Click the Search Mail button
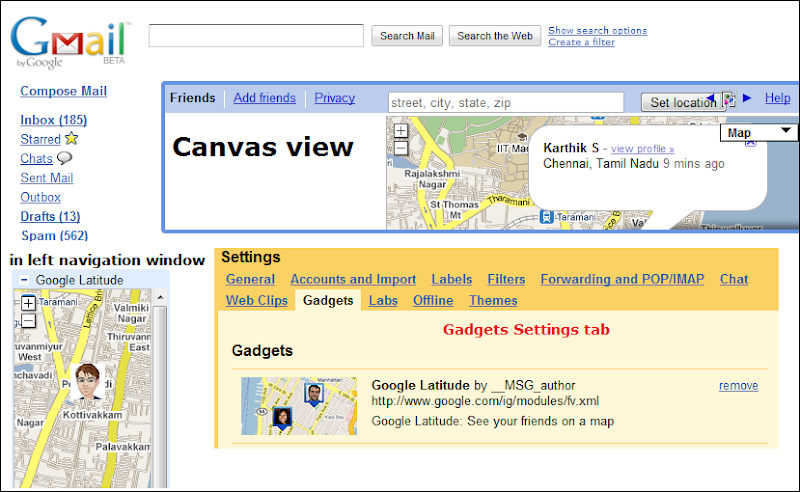The width and height of the screenshot is (800, 492). [407, 36]
